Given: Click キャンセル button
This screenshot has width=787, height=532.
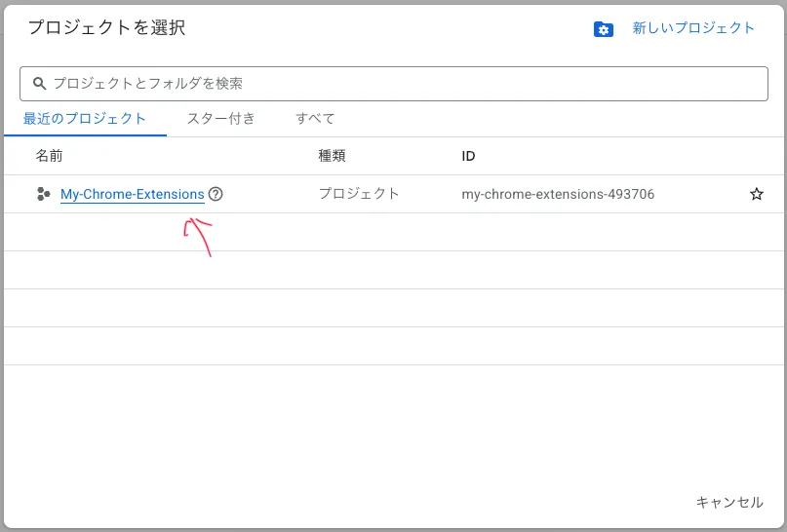Looking at the screenshot, I should click(729, 503).
